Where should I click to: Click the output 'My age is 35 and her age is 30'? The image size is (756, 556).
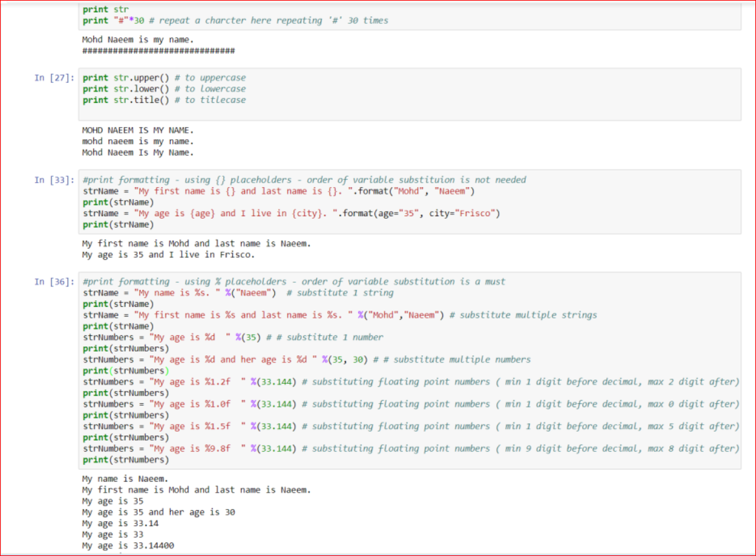click(158, 512)
